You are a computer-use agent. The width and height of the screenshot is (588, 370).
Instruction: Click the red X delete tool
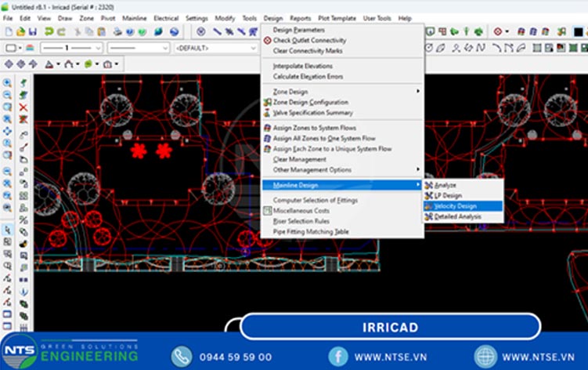pyautogui.click(x=23, y=107)
